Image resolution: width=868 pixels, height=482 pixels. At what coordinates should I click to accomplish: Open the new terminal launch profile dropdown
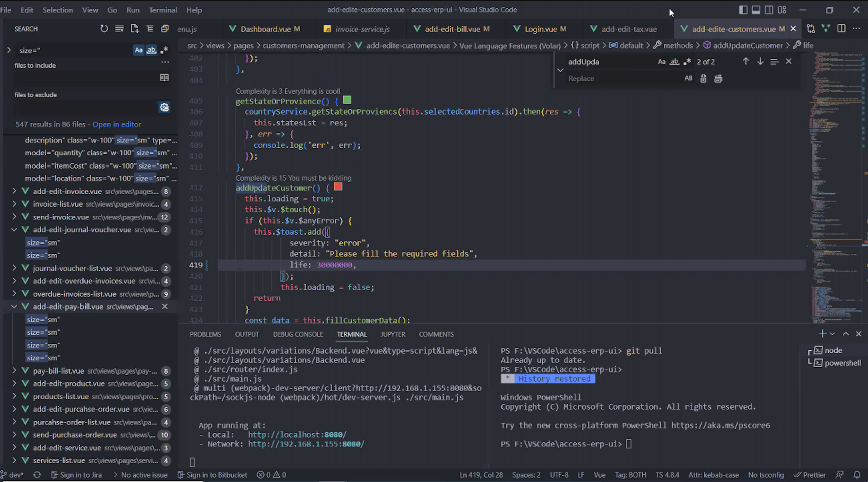pyautogui.click(x=832, y=334)
